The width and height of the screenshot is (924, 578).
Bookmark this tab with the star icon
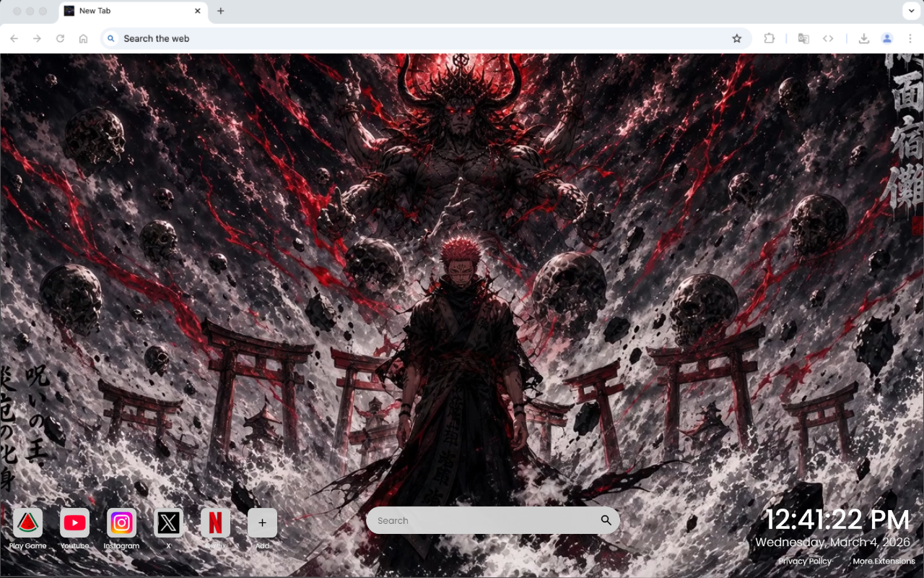736,38
